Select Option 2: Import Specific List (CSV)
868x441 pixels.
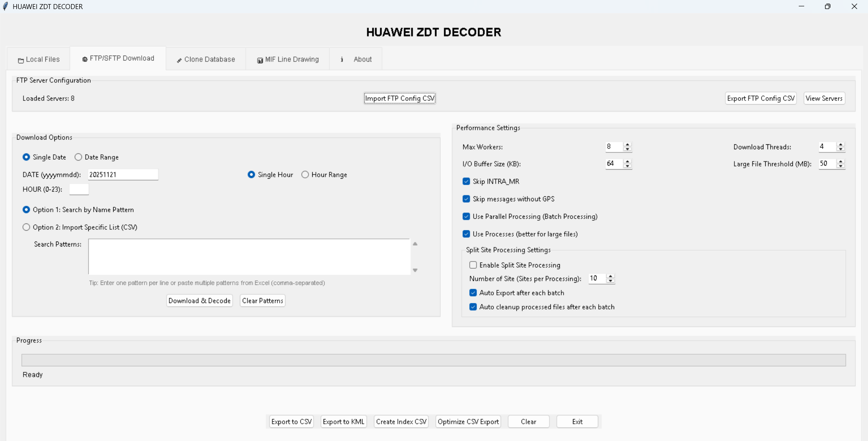(27, 227)
